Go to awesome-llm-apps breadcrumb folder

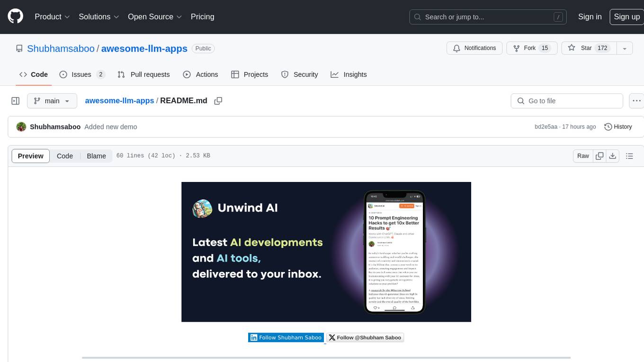[119, 100]
